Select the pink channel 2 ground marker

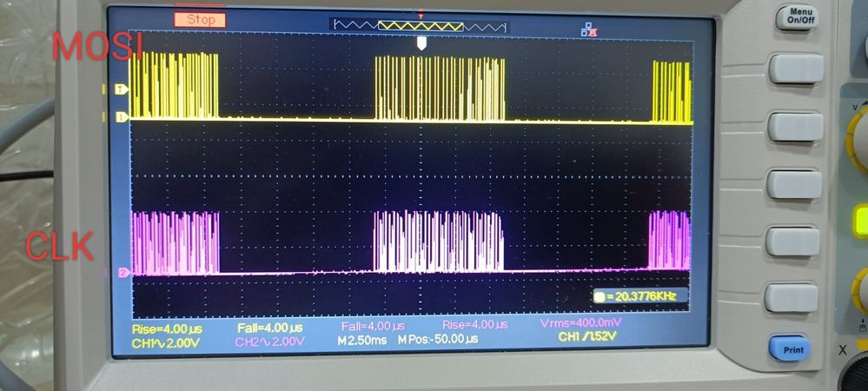124,273
